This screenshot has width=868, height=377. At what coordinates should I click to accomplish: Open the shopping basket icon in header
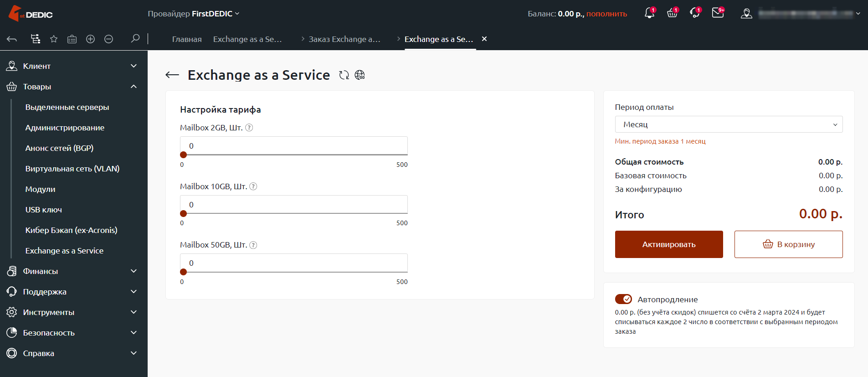click(672, 13)
